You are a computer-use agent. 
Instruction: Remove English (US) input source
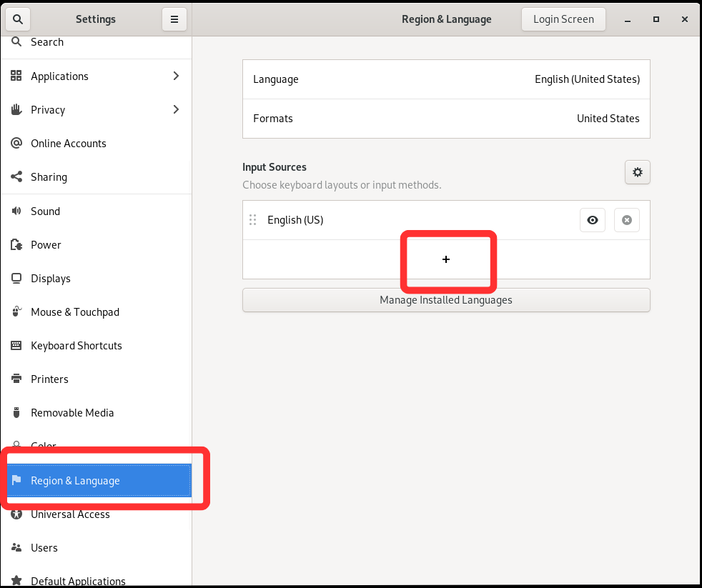(x=627, y=220)
